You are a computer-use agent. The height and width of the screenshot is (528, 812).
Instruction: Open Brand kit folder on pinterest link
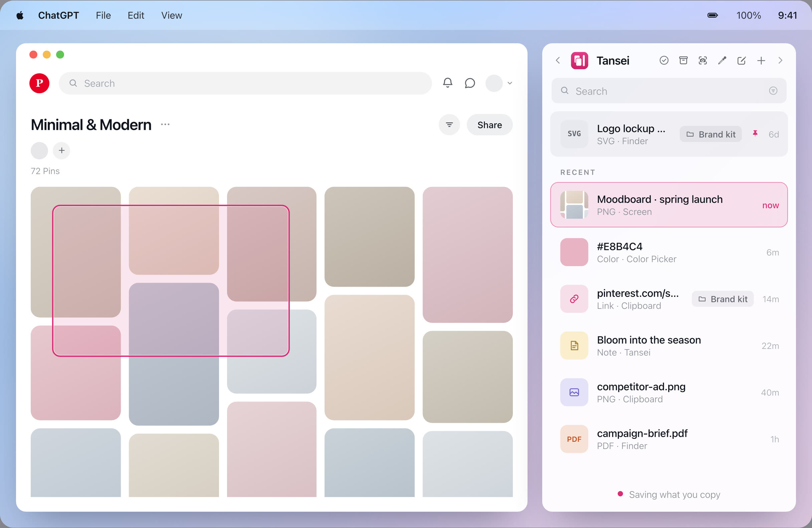[723, 299]
